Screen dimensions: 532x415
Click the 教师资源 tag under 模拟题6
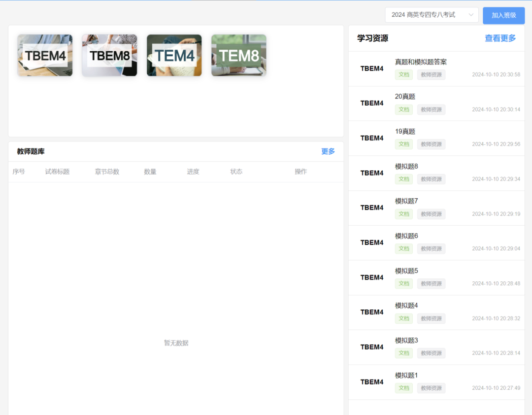pyautogui.click(x=431, y=249)
